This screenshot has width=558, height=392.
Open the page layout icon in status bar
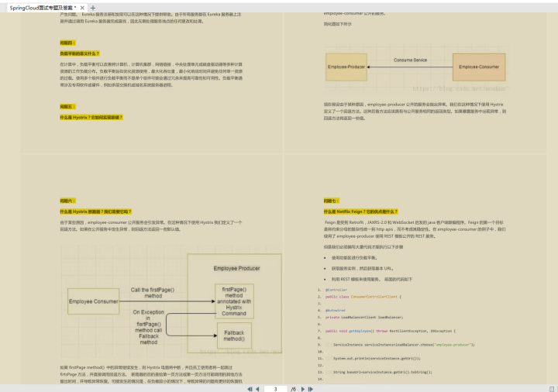click(x=552, y=389)
